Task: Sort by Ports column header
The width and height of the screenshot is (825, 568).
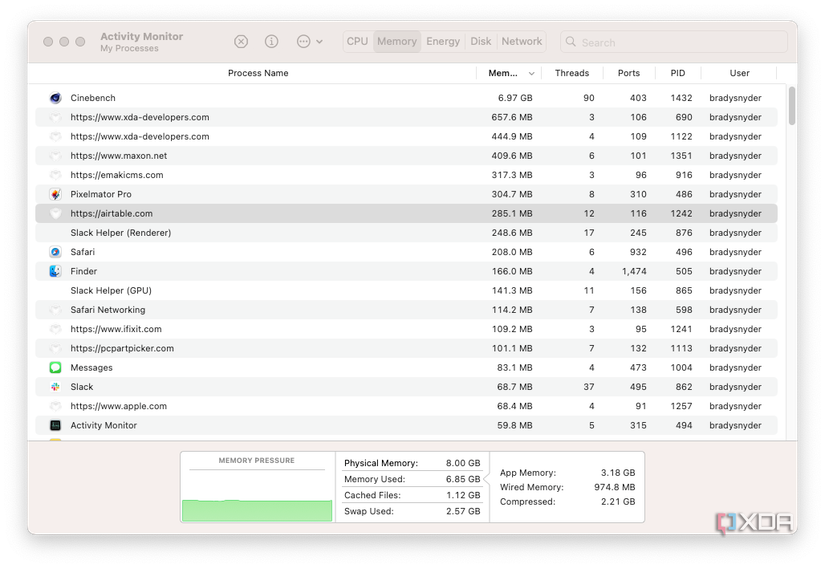Action: tap(629, 73)
